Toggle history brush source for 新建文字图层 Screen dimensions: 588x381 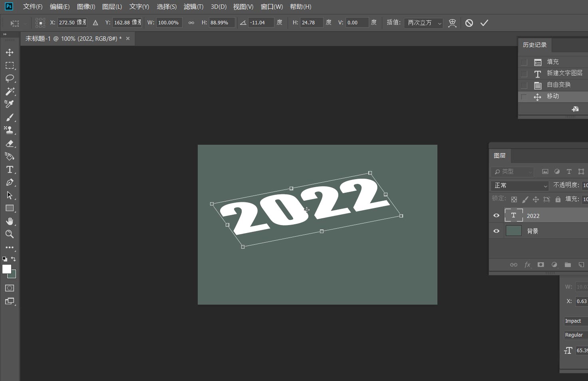pos(524,74)
